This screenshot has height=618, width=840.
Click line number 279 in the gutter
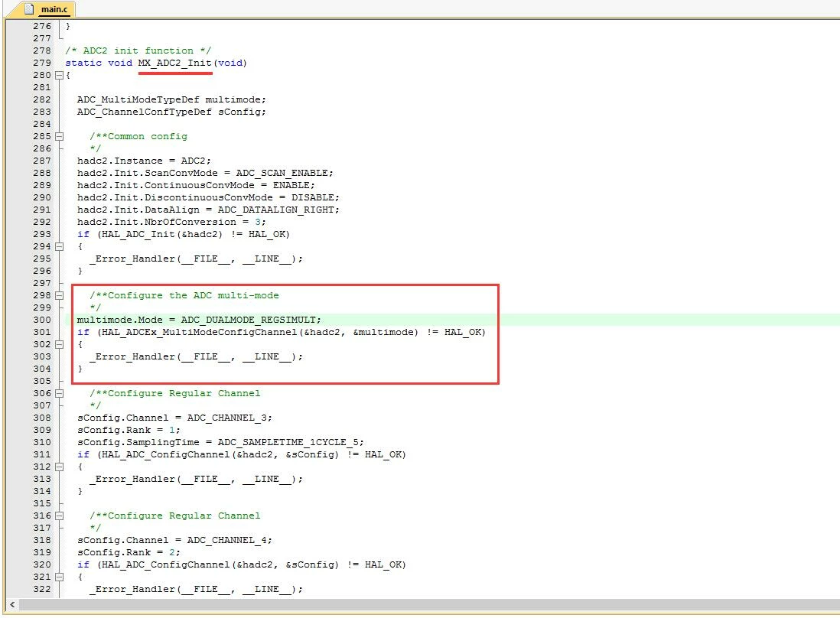coord(42,63)
